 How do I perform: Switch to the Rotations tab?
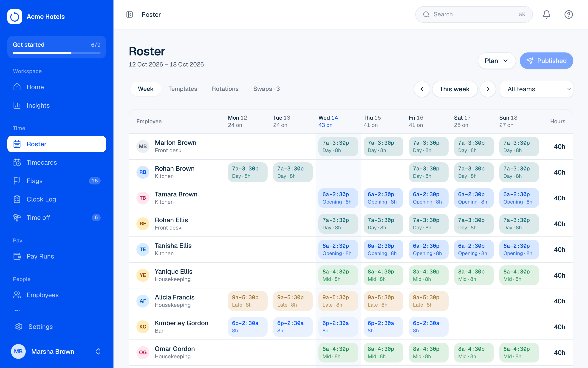[225, 89]
